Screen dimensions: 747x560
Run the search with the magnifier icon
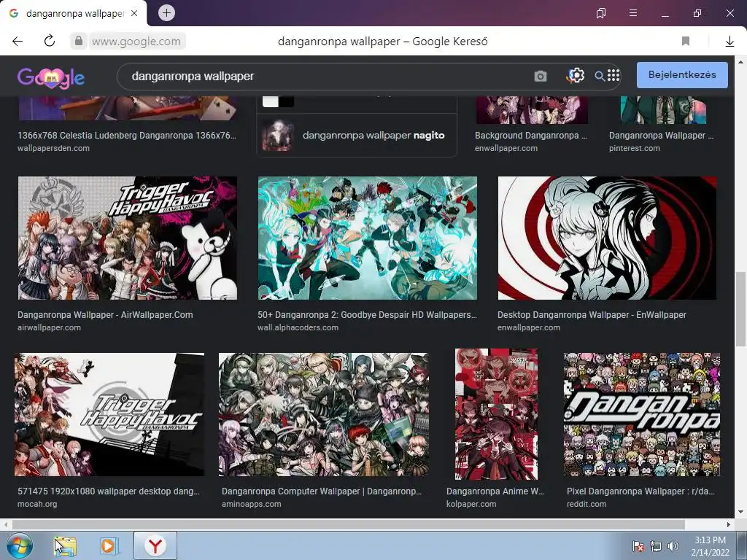coord(600,76)
